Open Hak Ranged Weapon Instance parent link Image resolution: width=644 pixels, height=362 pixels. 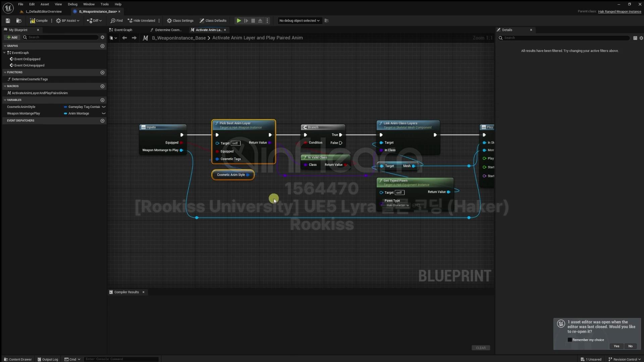pyautogui.click(x=619, y=12)
